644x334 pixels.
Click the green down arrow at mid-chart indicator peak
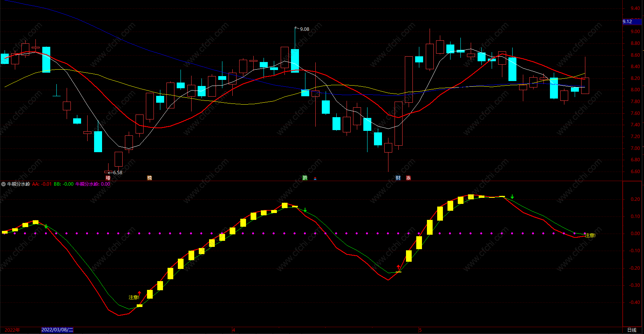coord(305,210)
